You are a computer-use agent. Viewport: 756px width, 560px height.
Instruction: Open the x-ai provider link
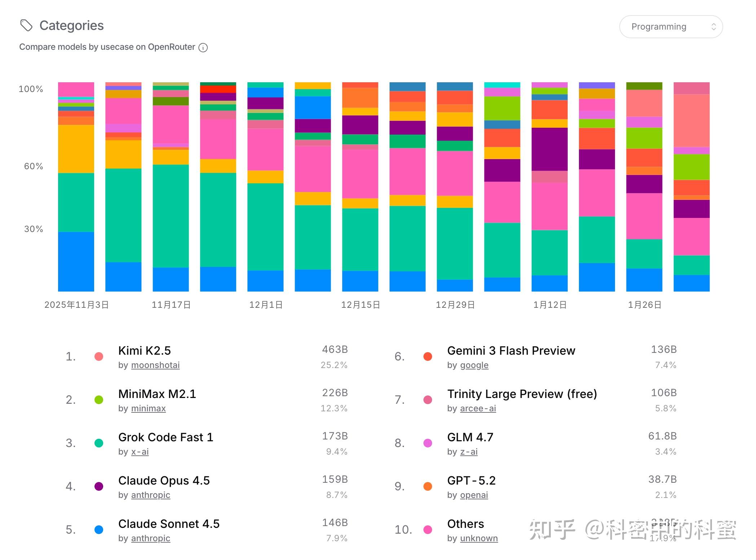140,452
